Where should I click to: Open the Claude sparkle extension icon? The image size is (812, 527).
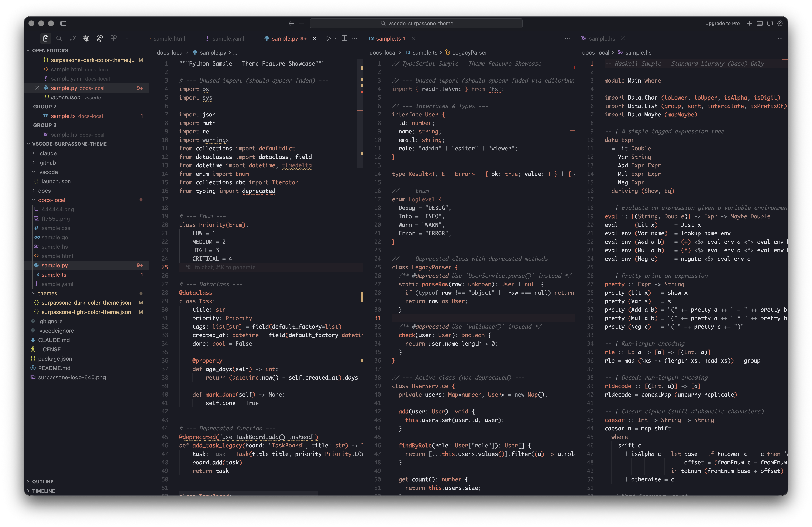[86, 39]
